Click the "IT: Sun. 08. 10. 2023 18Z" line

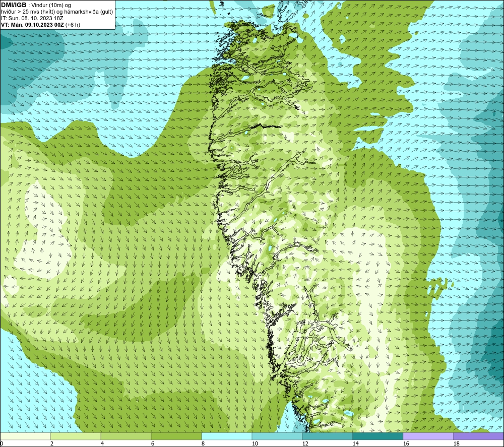tap(32, 18)
